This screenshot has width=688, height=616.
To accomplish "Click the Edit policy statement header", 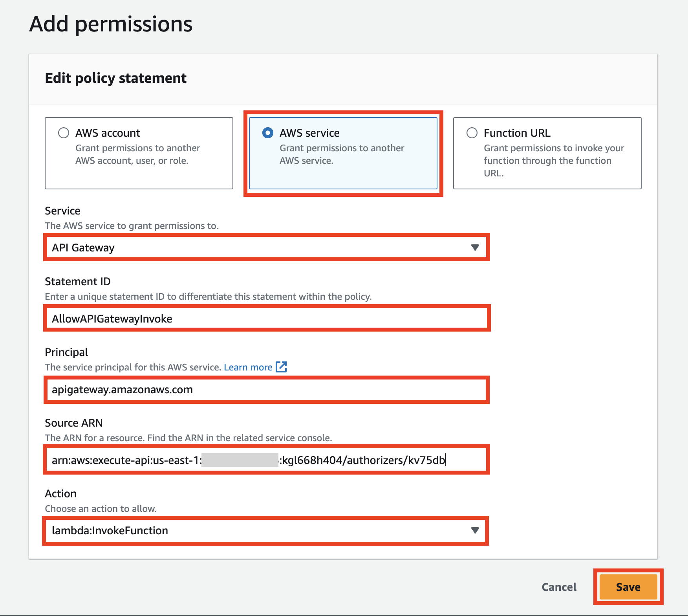I will pyautogui.click(x=116, y=78).
